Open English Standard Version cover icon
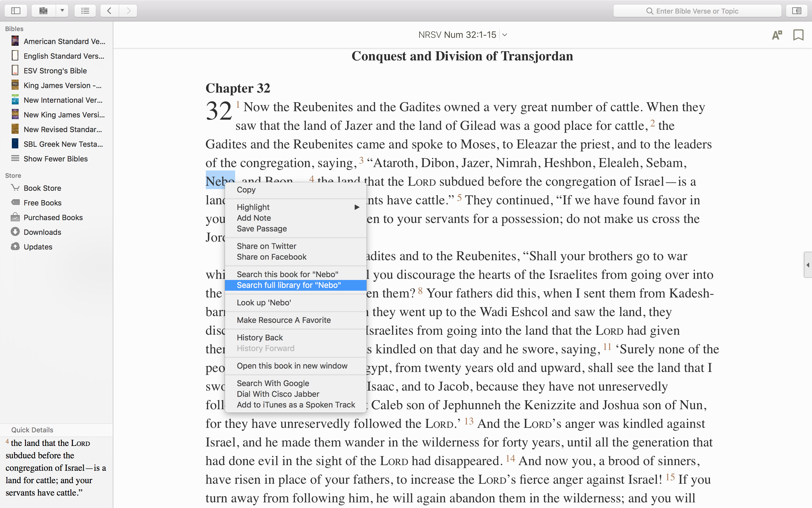Image resolution: width=812 pixels, height=508 pixels. pos(15,55)
